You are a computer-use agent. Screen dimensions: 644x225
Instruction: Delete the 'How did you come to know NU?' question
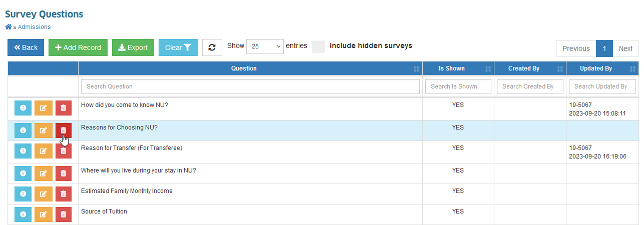click(x=64, y=108)
